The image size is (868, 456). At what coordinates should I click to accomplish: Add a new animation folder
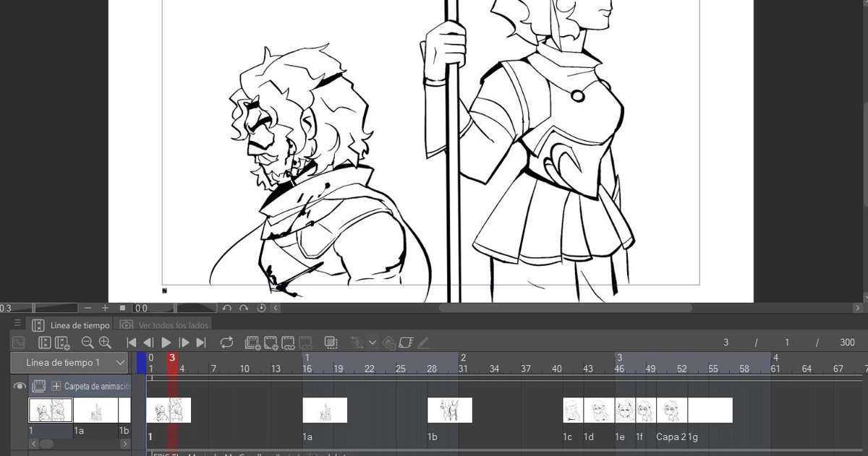point(253,343)
